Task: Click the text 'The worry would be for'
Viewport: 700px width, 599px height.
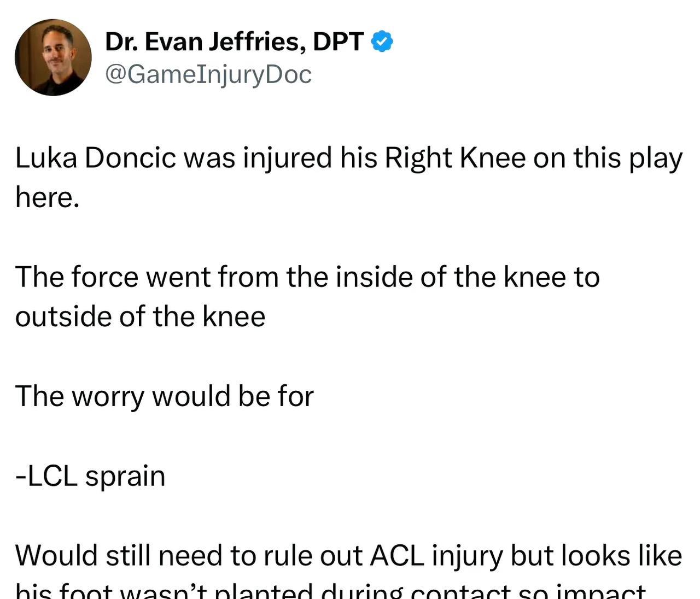Action: 165,396
